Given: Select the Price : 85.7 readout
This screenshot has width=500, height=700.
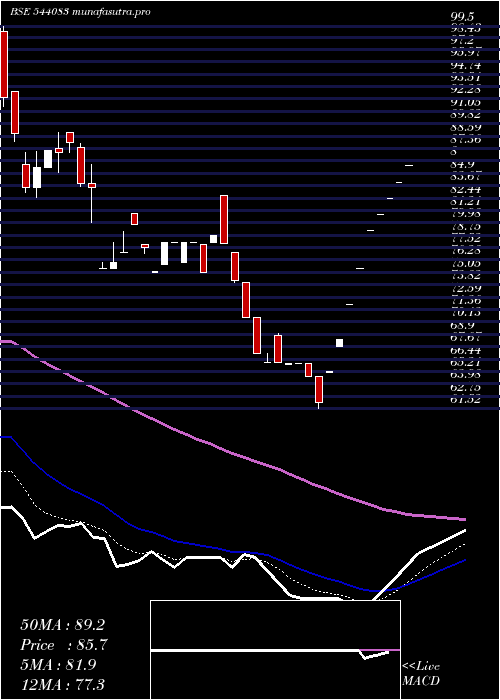Looking at the screenshot, I should [64, 645].
